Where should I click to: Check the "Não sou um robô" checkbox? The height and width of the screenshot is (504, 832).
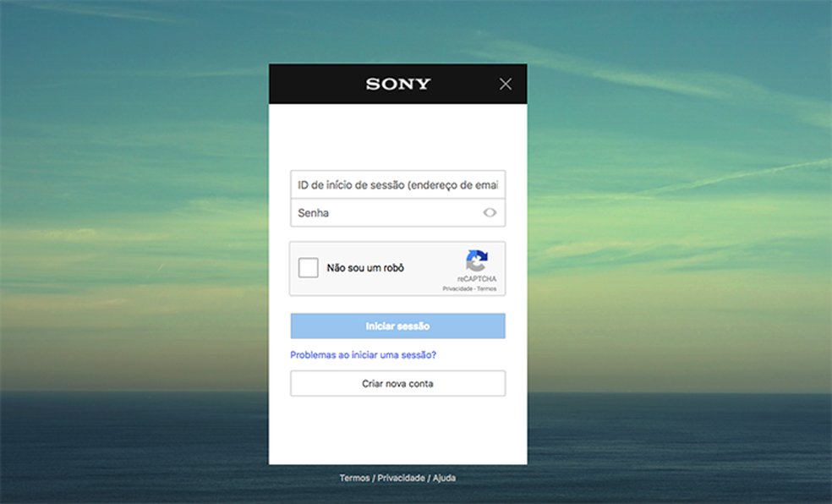(309, 267)
